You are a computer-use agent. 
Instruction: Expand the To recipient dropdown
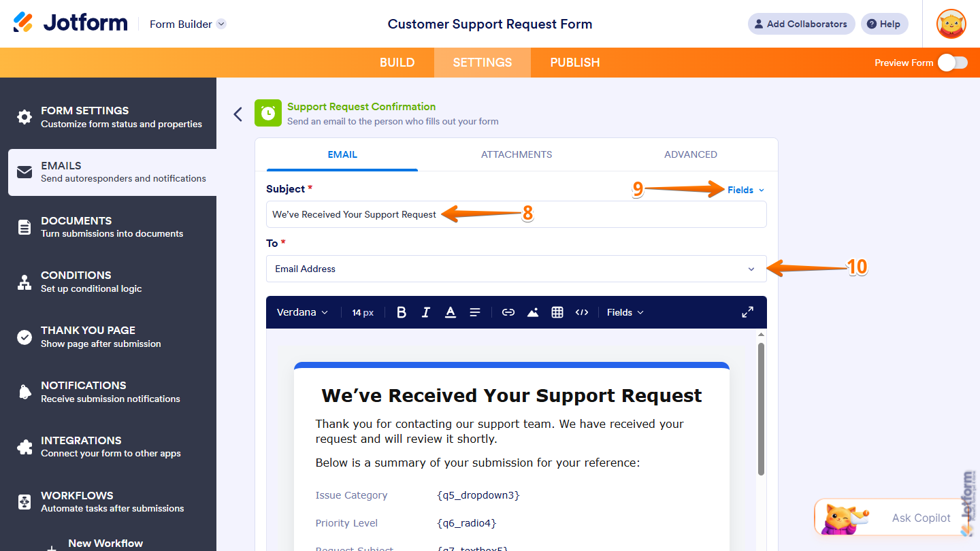click(516, 269)
